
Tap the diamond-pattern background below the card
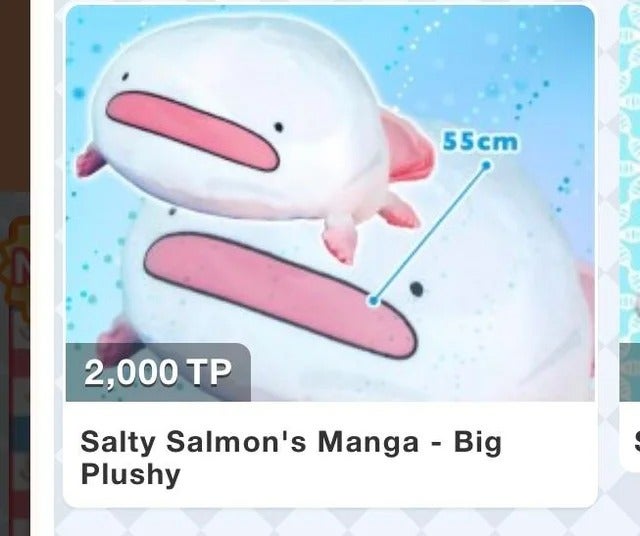(330, 523)
